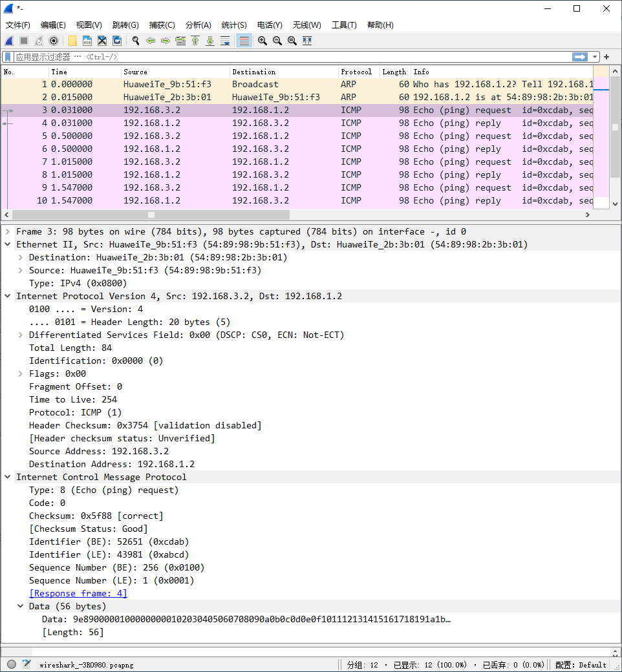The width and height of the screenshot is (622, 672).
Task: Follow the Response frame: 4 link
Action: coord(78,593)
